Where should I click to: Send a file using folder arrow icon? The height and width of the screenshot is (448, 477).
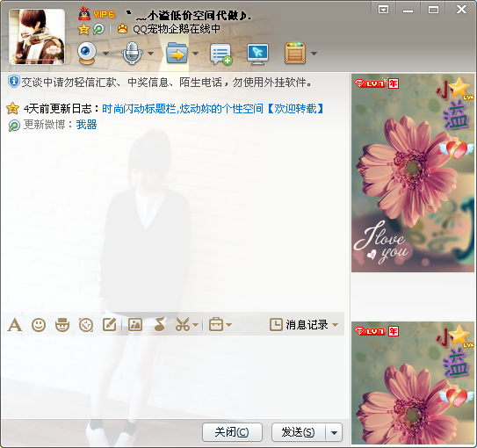pyautogui.click(x=177, y=54)
